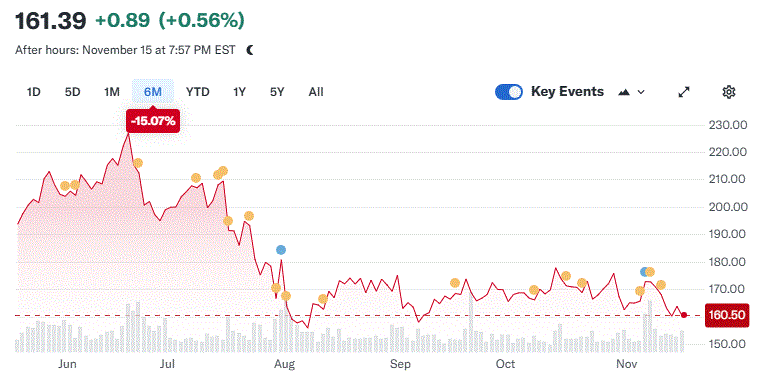758x376 pixels.
Task: Select the 5D time range
Action: click(x=72, y=92)
